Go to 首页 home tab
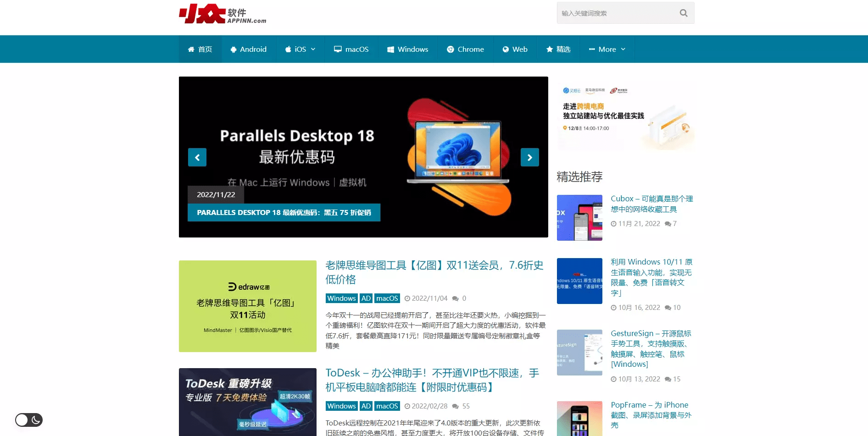 (200, 49)
